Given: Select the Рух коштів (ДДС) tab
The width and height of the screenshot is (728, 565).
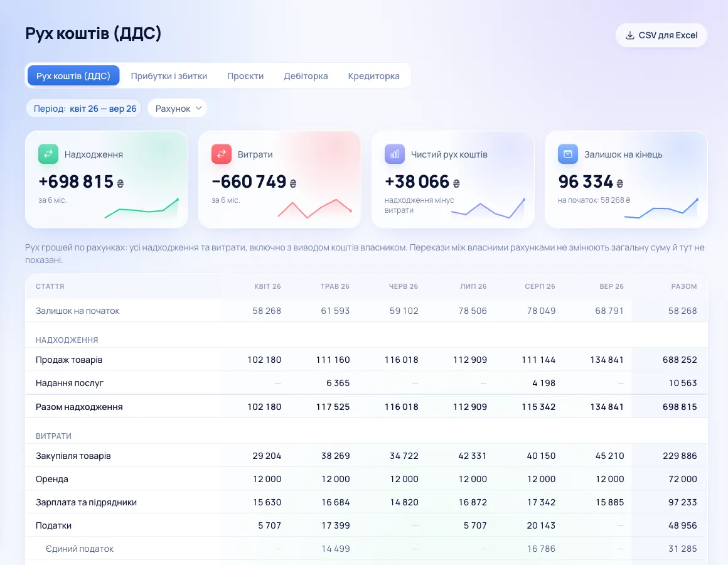Looking at the screenshot, I should (73, 76).
